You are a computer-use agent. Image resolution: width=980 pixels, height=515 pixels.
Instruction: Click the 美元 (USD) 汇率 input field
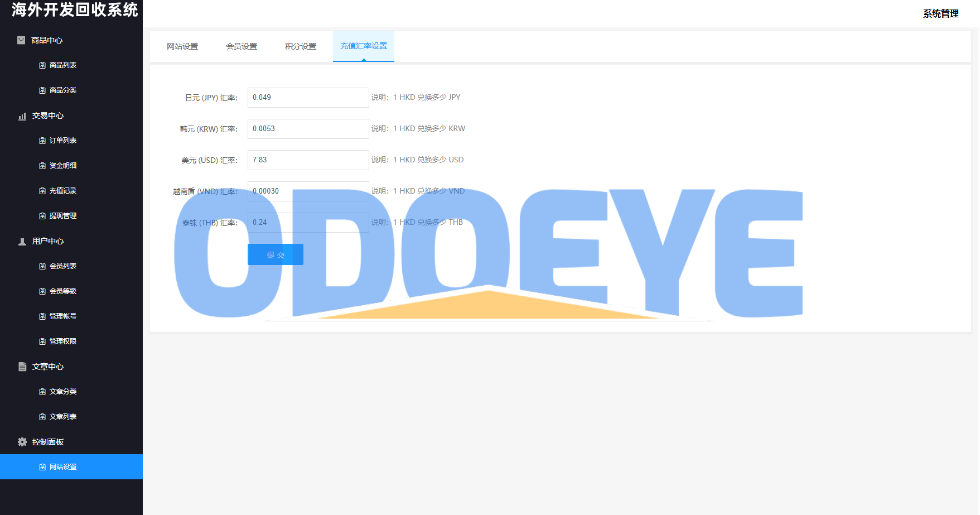click(x=308, y=160)
